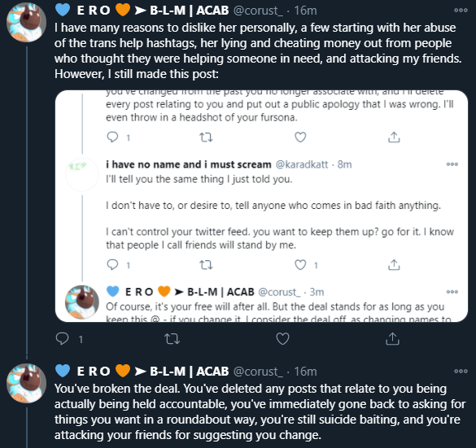476x448 pixels.
Task: Open corust_ avatar on second tweet
Action: click(x=26, y=383)
